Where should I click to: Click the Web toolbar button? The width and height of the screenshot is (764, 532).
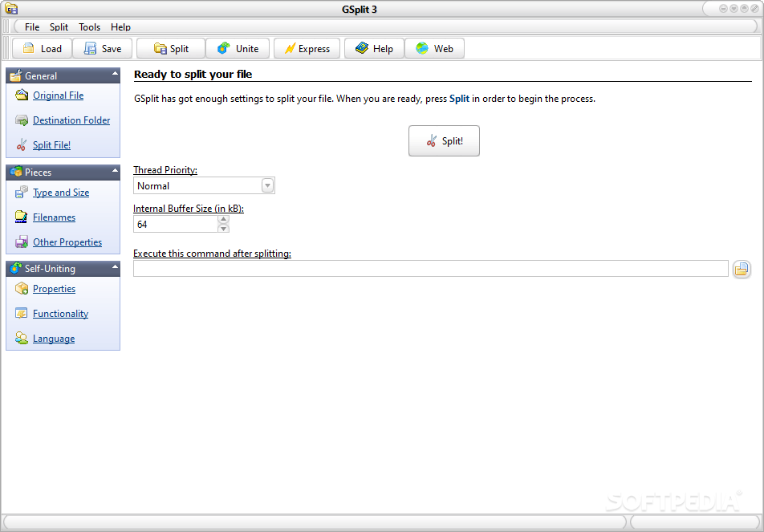pyautogui.click(x=434, y=49)
